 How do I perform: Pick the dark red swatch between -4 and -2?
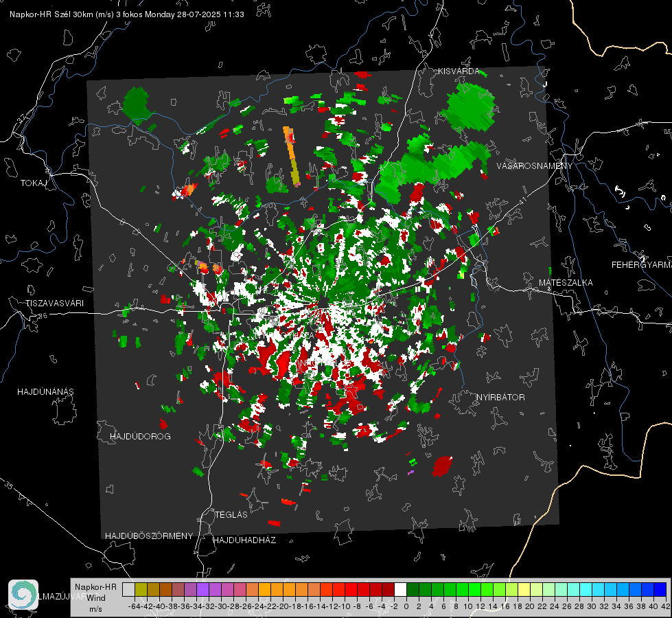click(x=388, y=589)
